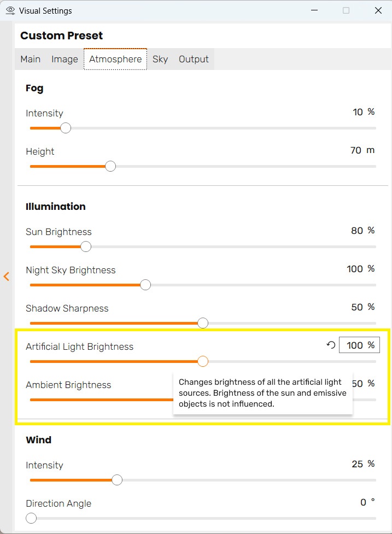Click the Sun Brightness 80 % value
Image resolution: width=392 pixels, height=534 pixels.
coord(362,231)
